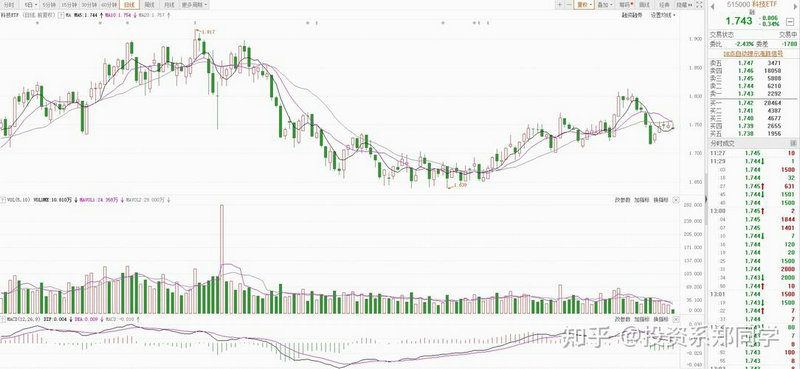
Task: Open the 5日 period dropdown
Action: coord(31,5)
